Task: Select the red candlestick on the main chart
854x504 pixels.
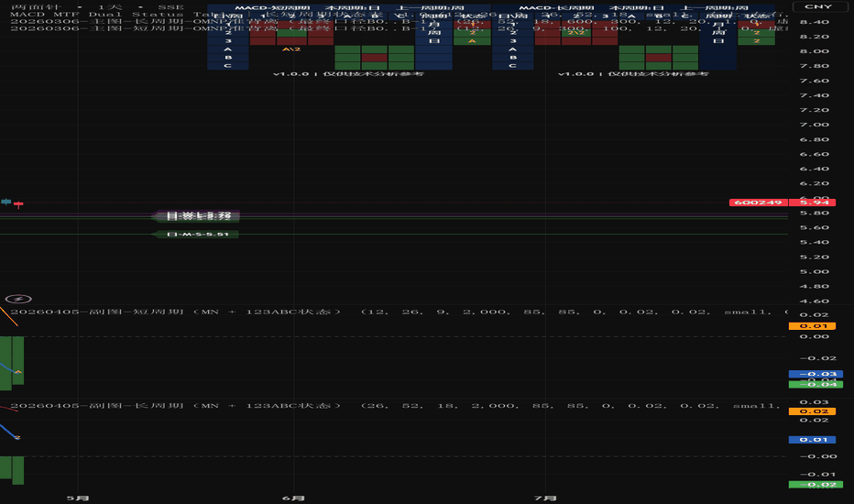Action: (x=18, y=204)
